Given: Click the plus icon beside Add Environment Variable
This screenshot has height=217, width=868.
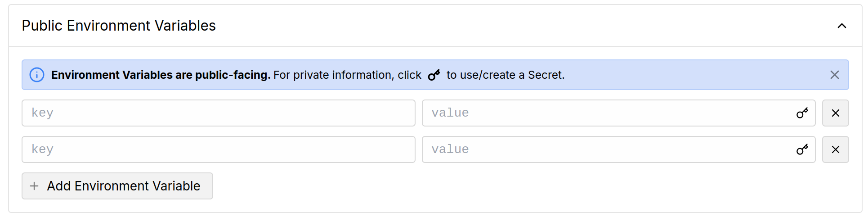Looking at the screenshot, I should (x=34, y=186).
